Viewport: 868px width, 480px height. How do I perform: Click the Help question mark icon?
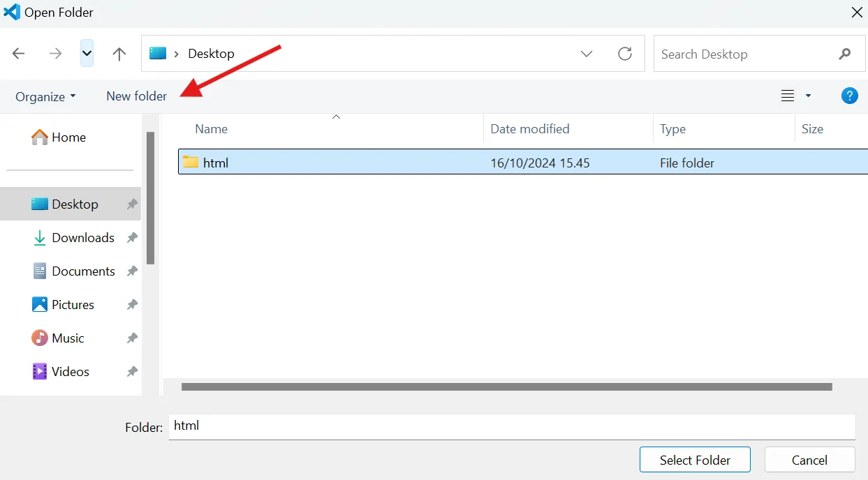(x=849, y=96)
